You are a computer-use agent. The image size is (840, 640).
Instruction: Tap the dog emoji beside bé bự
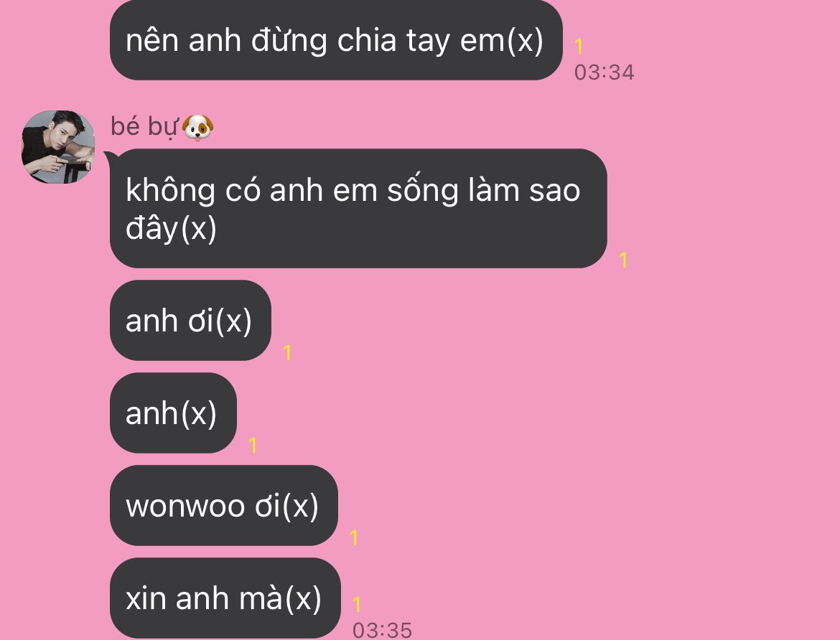click(x=197, y=128)
